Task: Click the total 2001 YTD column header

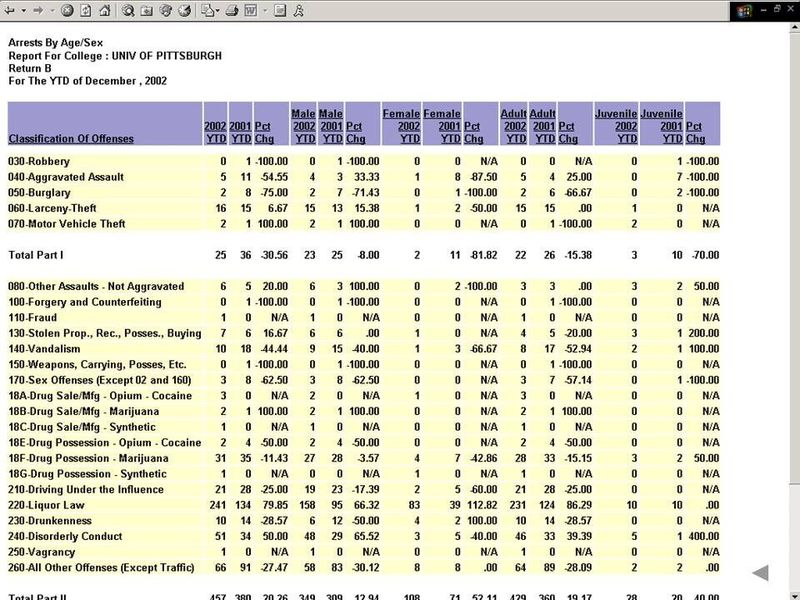Action: pos(240,132)
